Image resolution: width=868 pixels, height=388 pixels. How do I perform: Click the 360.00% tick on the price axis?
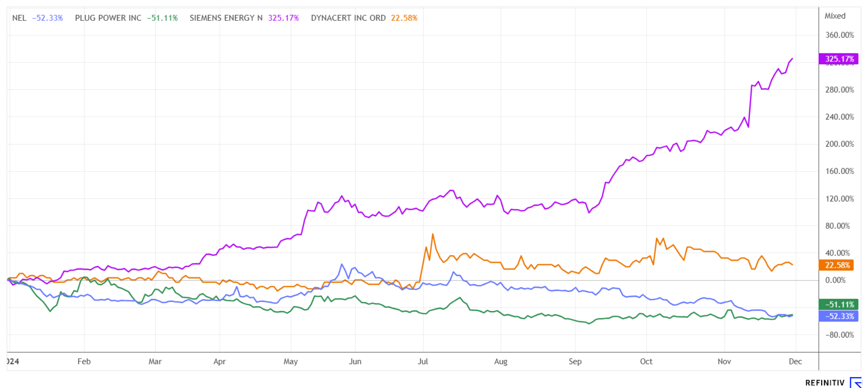[x=840, y=35]
